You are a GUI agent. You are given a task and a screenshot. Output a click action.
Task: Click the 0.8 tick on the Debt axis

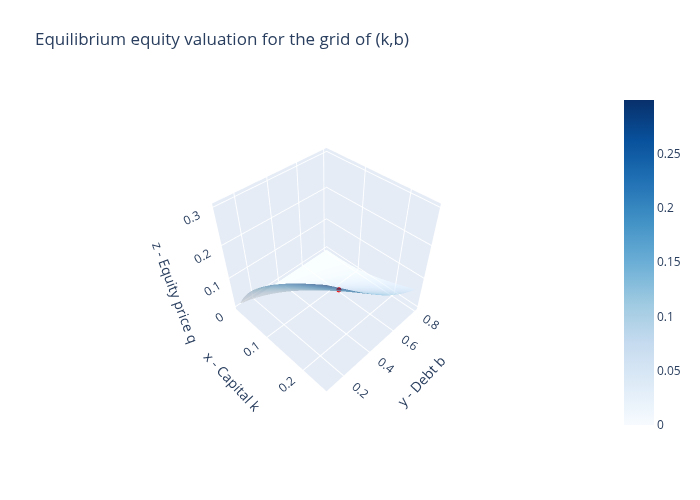click(430, 322)
